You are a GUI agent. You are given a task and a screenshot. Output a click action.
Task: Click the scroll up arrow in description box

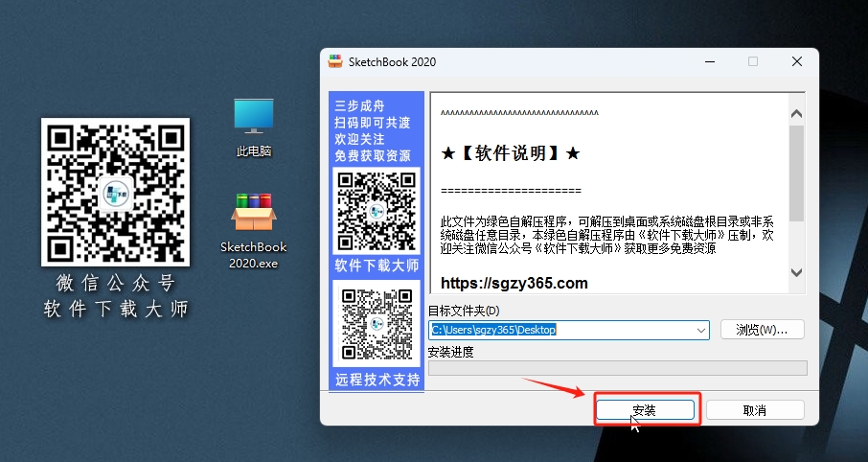[x=796, y=114]
